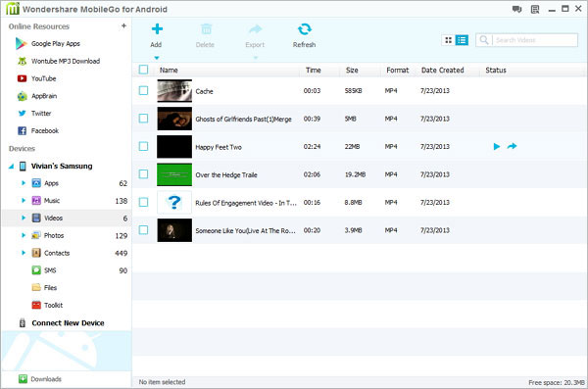Click the Add plus icon
The image size is (588, 389).
tap(157, 29)
